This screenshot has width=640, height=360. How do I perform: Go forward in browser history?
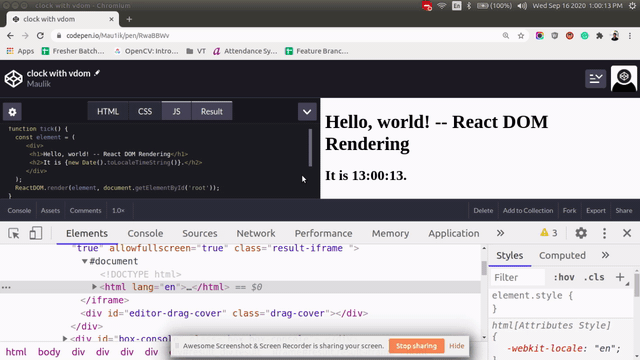point(25,36)
